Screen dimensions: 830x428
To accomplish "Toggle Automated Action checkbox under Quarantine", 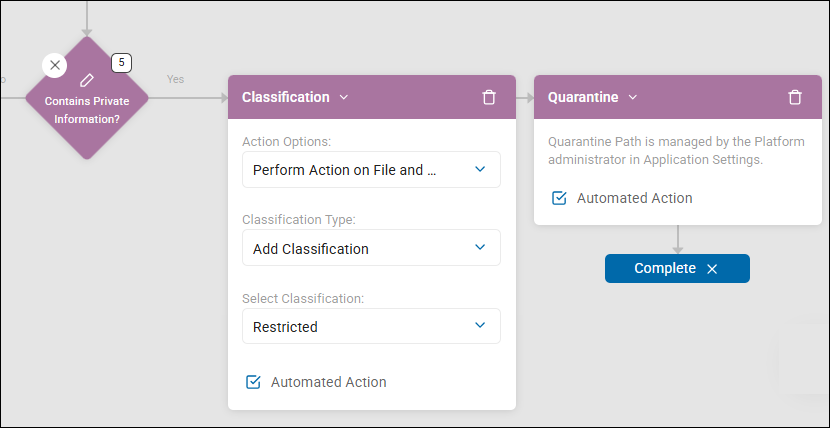I will click(x=560, y=198).
